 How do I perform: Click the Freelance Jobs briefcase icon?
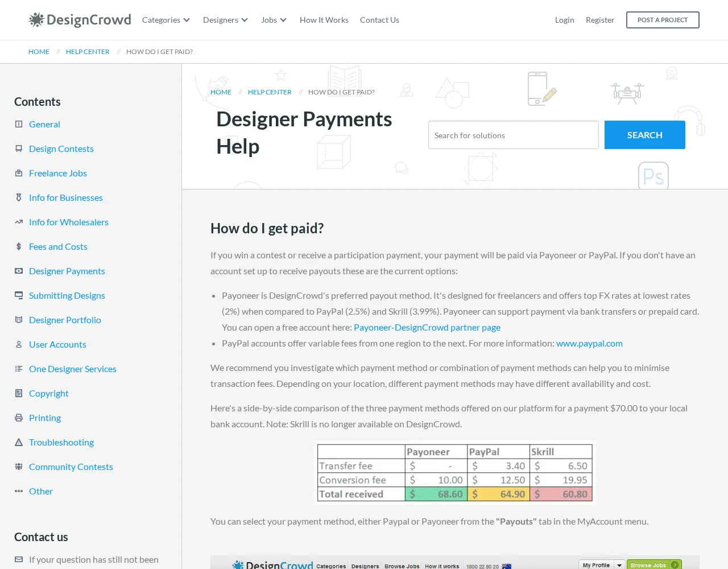[x=19, y=173]
